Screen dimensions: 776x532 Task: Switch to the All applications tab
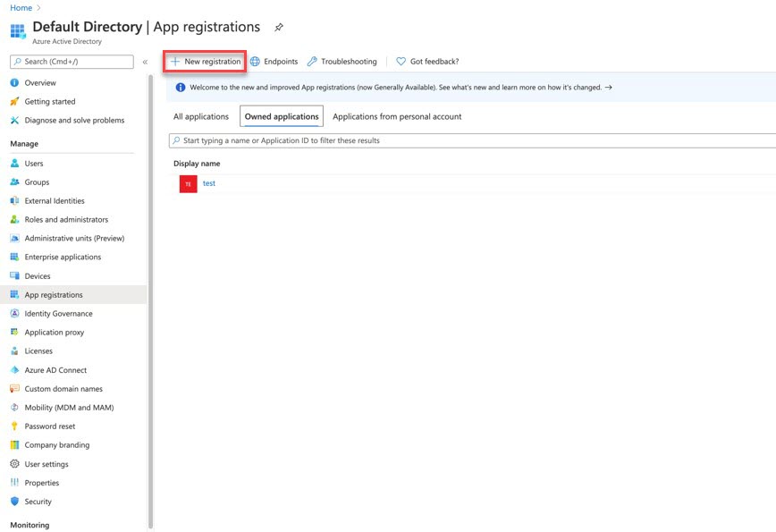(201, 117)
